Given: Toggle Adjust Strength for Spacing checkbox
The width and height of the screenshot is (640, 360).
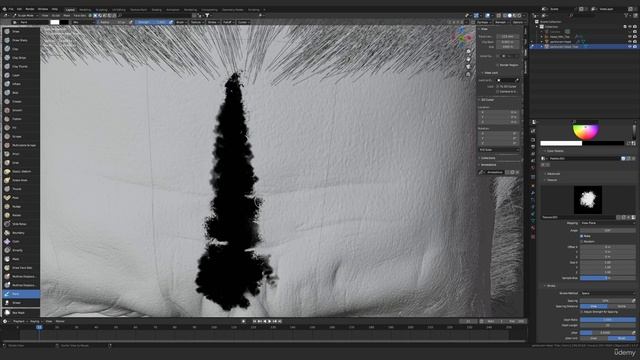Looking at the screenshot, I should pyautogui.click(x=582, y=312).
